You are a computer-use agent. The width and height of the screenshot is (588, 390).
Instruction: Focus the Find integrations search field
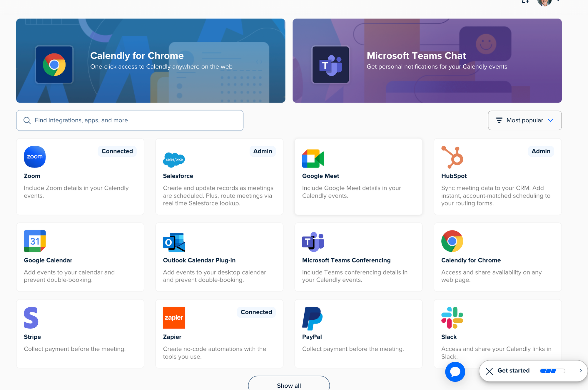click(x=130, y=120)
